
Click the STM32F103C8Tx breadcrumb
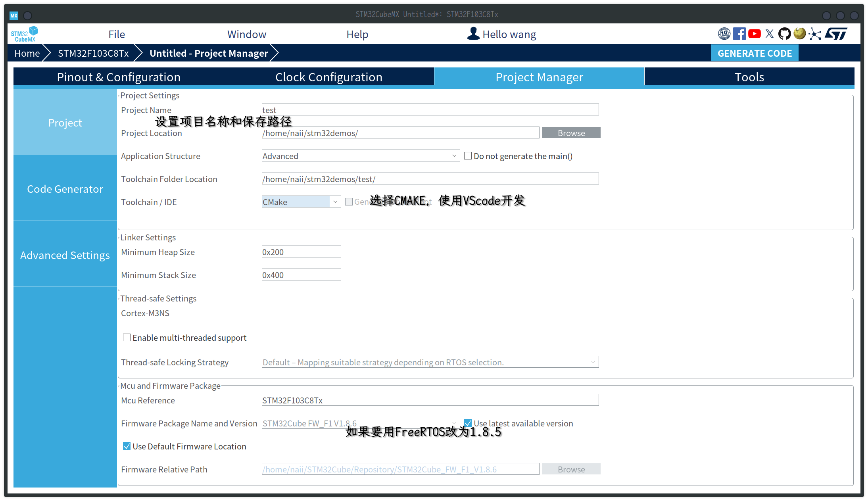pos(93,53)
